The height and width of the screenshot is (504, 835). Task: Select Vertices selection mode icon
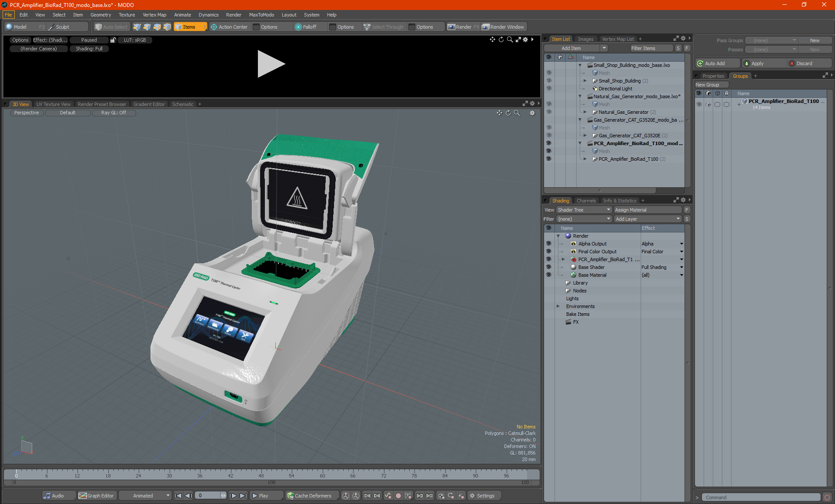137,27
